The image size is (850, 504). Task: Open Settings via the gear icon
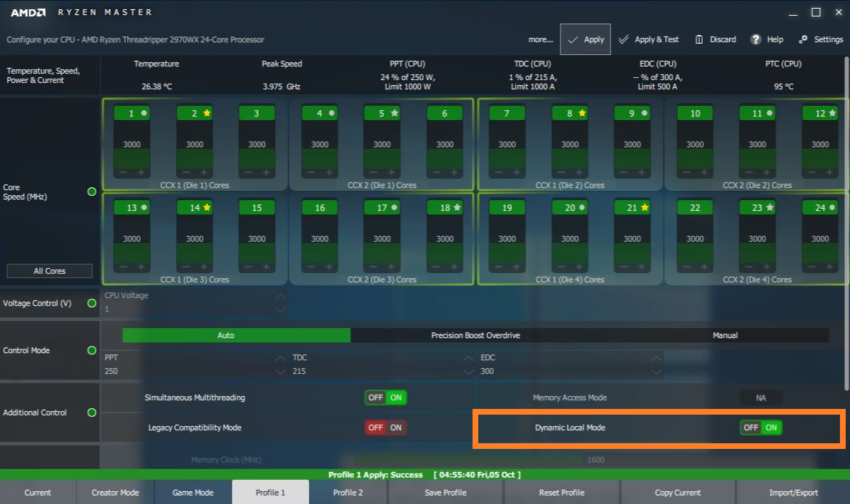coord(804,39)
